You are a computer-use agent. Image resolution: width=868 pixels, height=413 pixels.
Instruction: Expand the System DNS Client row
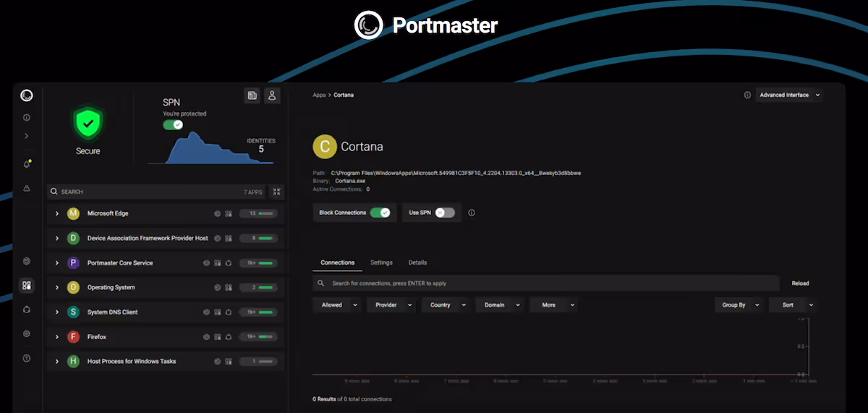tap(57, 312)
